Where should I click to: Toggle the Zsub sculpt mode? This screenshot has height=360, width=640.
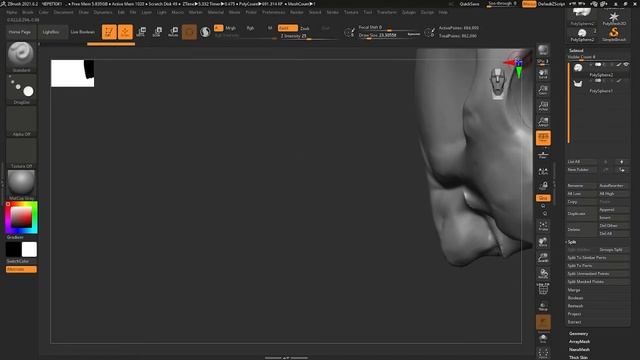tap(305, 28)
